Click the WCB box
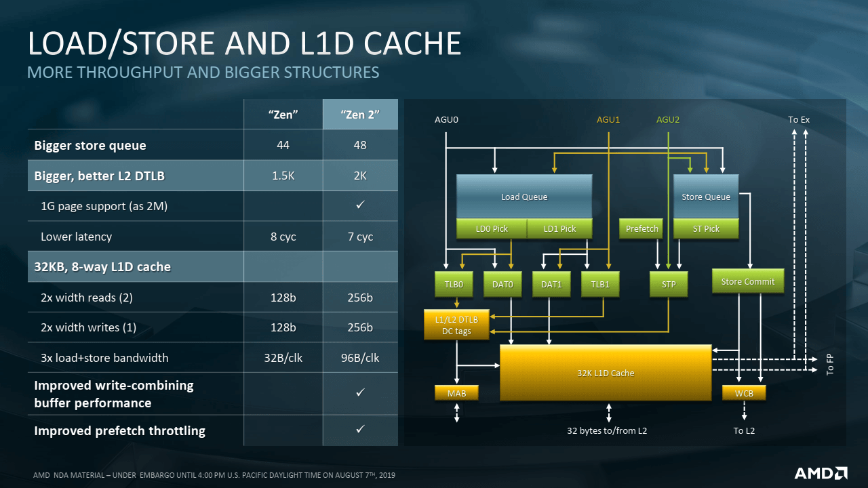 [x=744, y=392]
